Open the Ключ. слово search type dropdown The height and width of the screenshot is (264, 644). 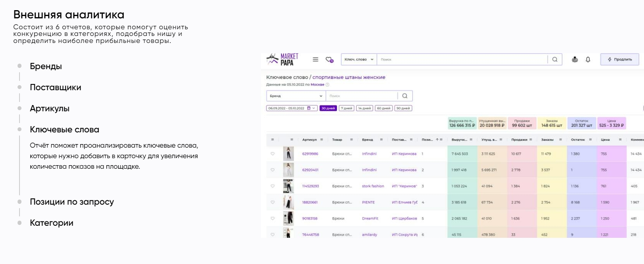(x=359, y=59)
